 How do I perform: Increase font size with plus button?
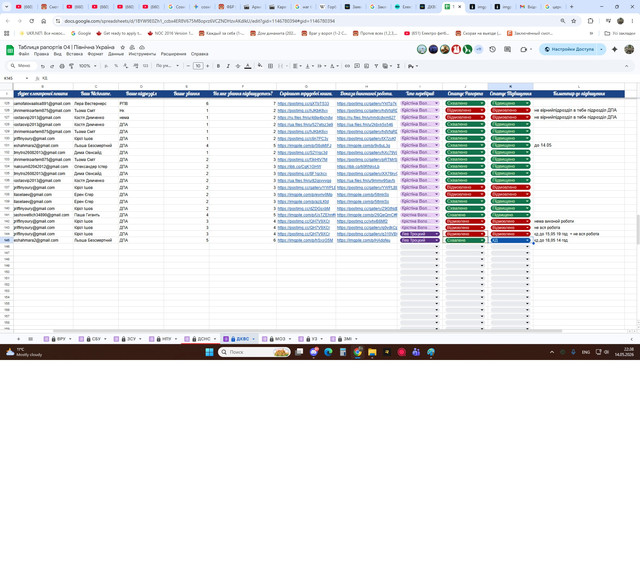click(x=208, y=66)
